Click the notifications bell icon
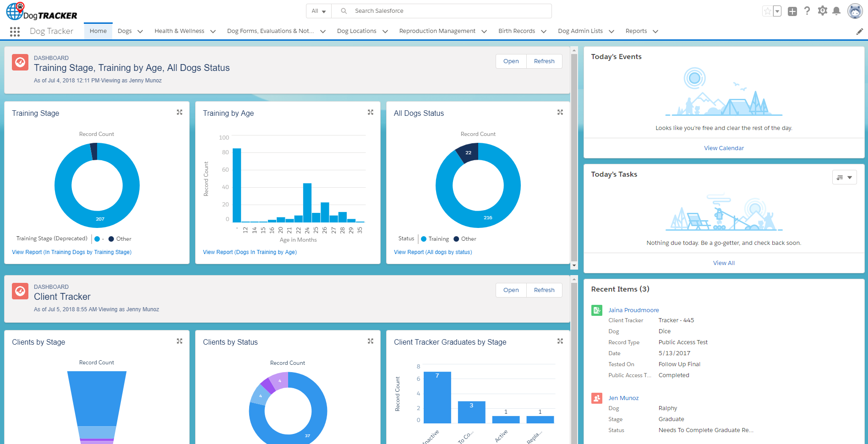The height and width of the screenshot is (444, 868). click(x=836, y=11)
